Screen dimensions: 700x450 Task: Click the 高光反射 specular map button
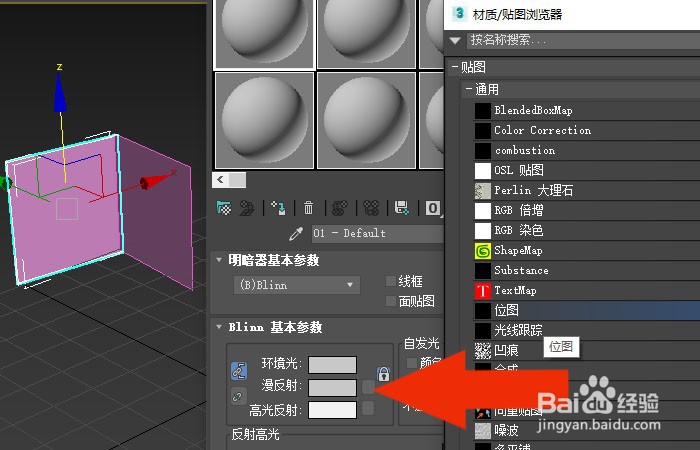(x=368, y=408)
